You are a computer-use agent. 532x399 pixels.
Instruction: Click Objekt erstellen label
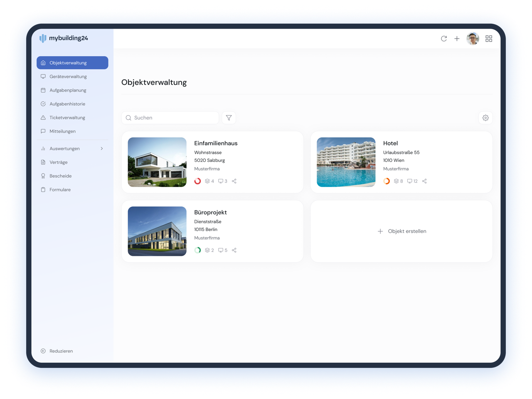pos(407,231)
